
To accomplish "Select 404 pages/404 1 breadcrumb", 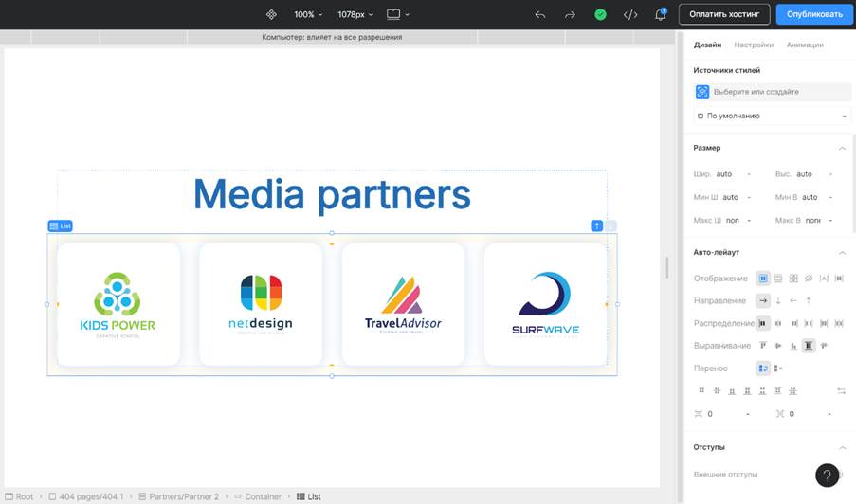I will click(x=86, y=496).
